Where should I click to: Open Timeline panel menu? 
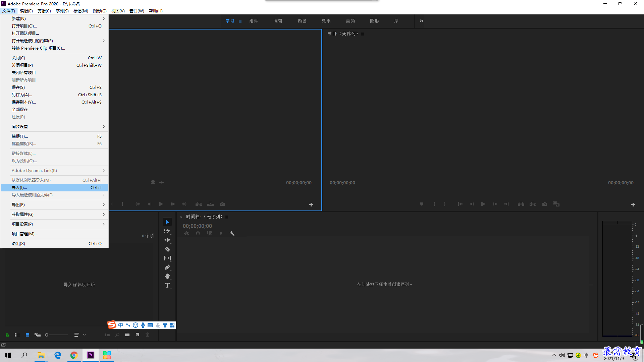coord(227,217)
